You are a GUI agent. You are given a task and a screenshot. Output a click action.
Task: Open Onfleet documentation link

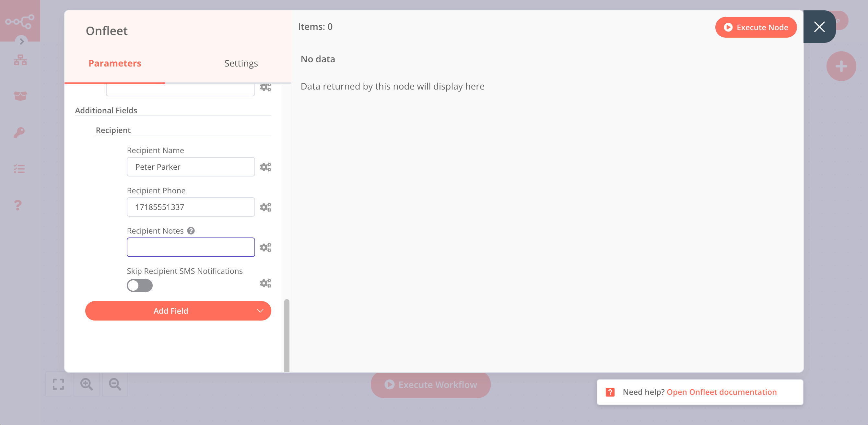pos(721,392)
